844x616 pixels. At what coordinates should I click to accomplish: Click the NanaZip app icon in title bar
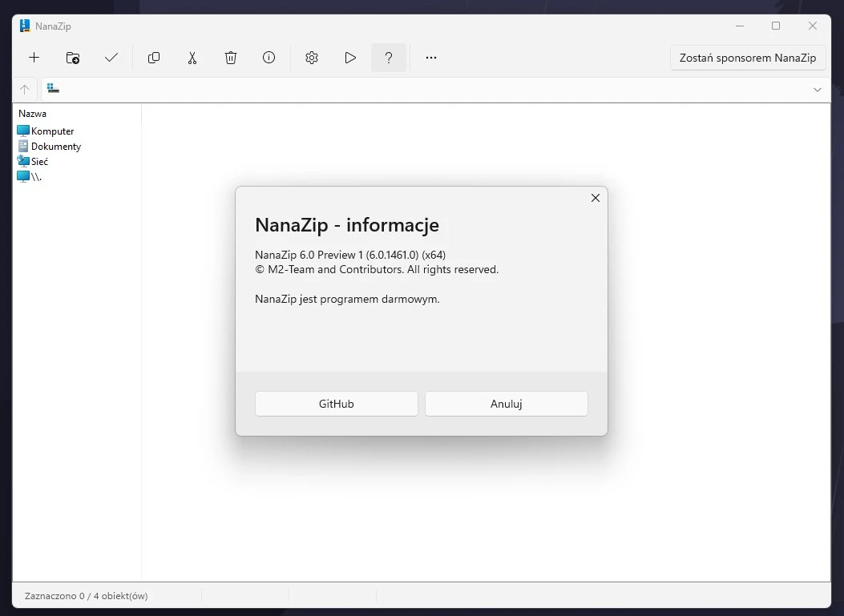(x=25, y=26)
